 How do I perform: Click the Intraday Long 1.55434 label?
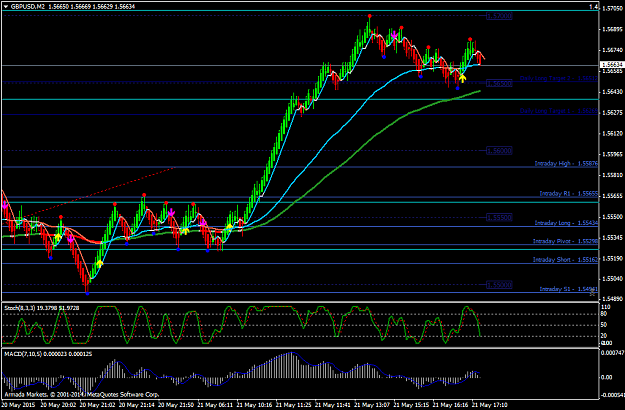click(x=566, y=223)
